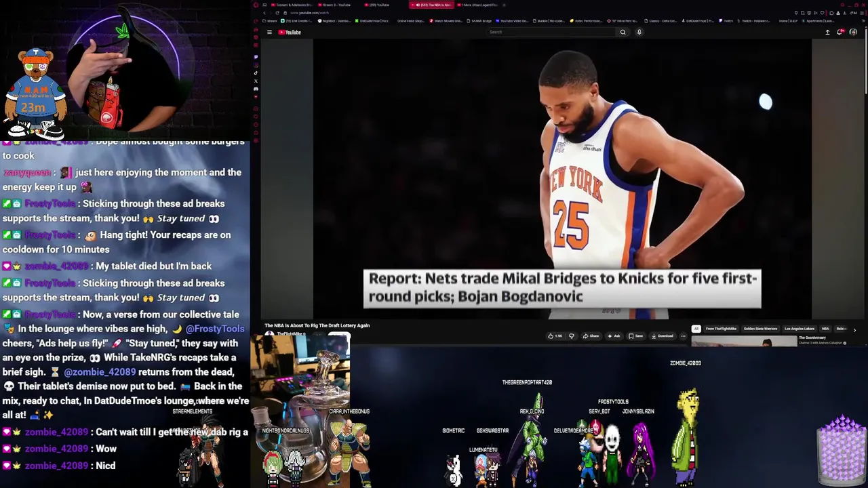Open the browser new tab plus icon
Image resolution: width=868 pixels, height=488 pixels.
504,5
